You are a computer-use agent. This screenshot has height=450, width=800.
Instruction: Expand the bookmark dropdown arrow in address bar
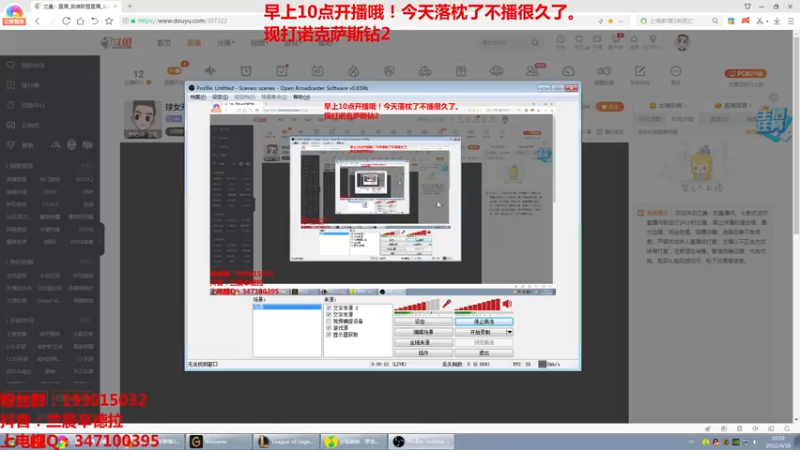click(620, 21)
